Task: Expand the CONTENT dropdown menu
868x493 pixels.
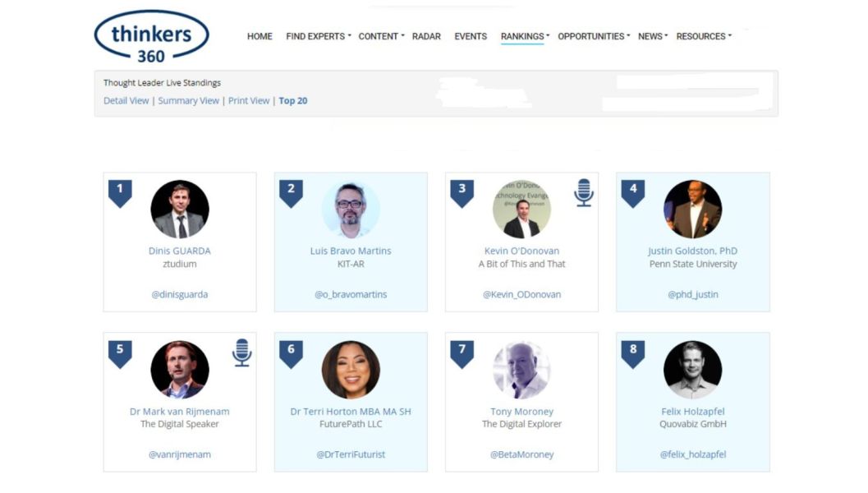Action: (x=381, y=36)
